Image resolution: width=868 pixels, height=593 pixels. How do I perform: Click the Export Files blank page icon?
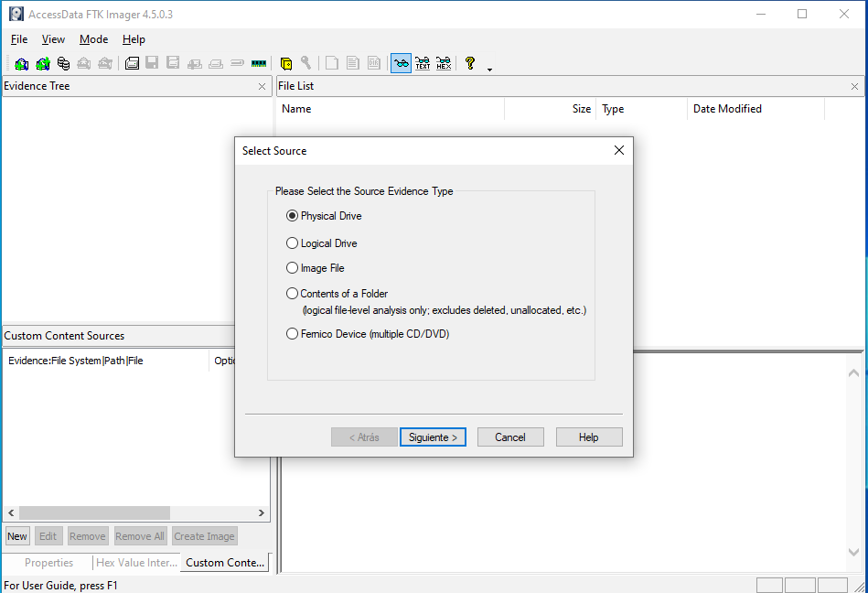(332, 63)
